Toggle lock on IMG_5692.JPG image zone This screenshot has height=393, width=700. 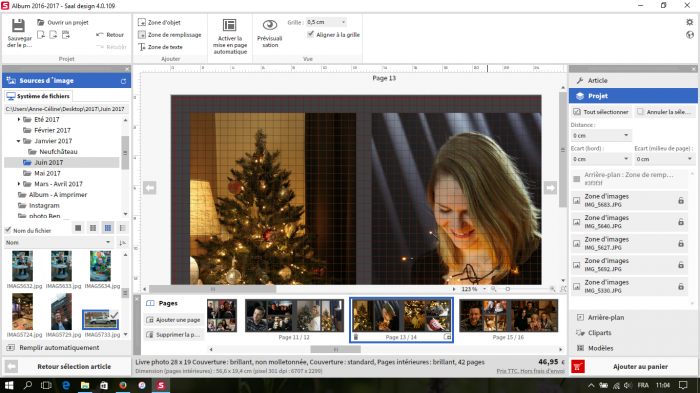tap(681, 265)
